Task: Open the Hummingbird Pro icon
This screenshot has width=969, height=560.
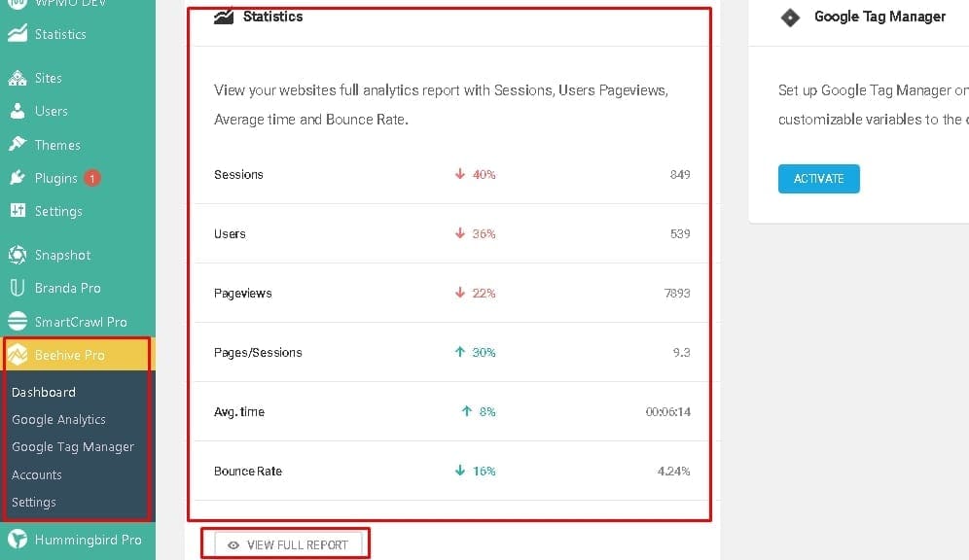Action: tap(18, 539)
